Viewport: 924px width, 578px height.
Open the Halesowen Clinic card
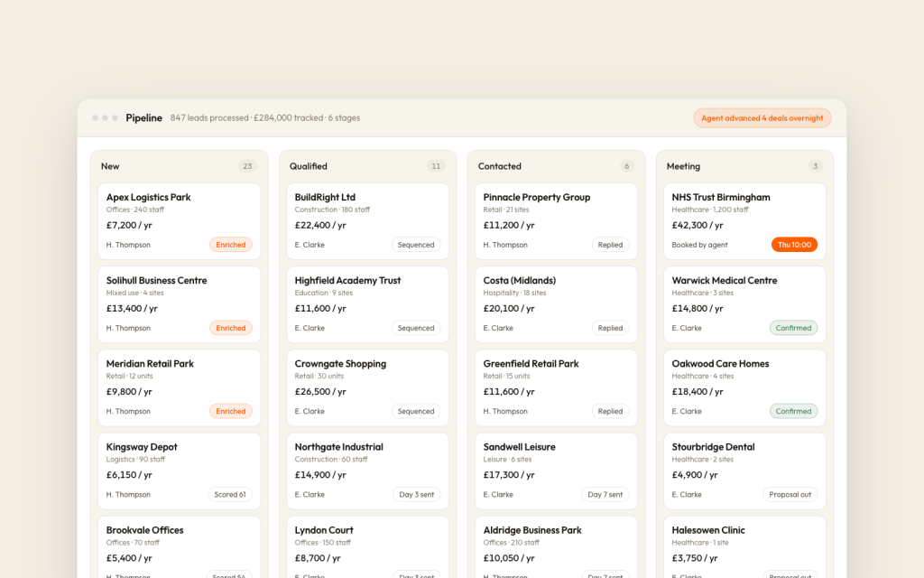click(744, 547)
